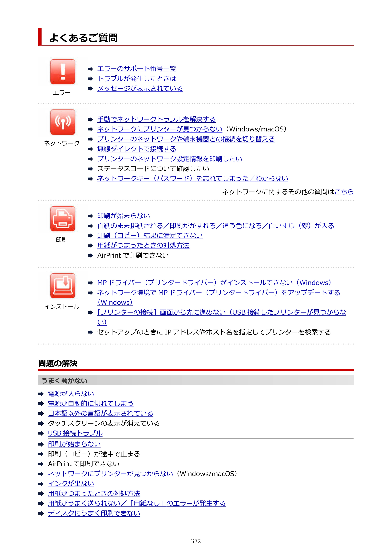
Task: Open ネットワークにプリンターが見つからない link under 問題の解決
Action: 110,474
